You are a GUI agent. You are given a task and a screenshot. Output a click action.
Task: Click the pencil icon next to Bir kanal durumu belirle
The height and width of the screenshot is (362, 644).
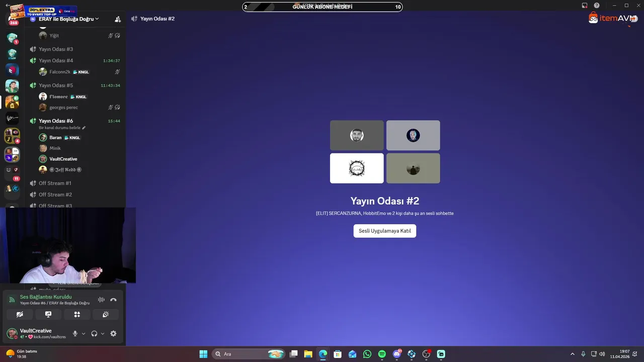(x=84, y=128)
